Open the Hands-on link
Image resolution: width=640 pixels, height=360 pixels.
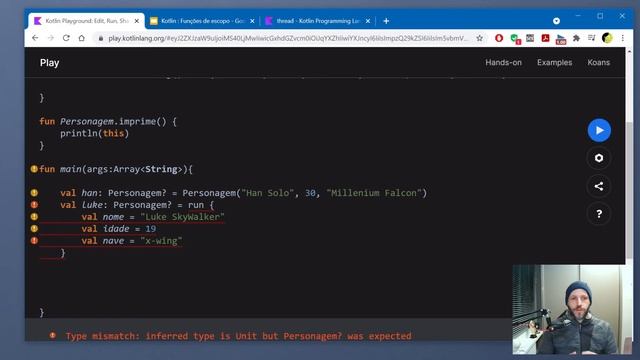[503, 62]
